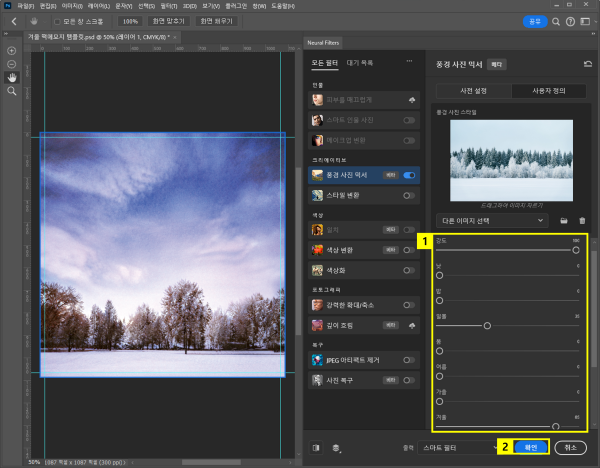The width and height of the screenshot is (600, 468).
Task: Click the hand tool preset icon in options bar
Action: (x=34, y=21)
